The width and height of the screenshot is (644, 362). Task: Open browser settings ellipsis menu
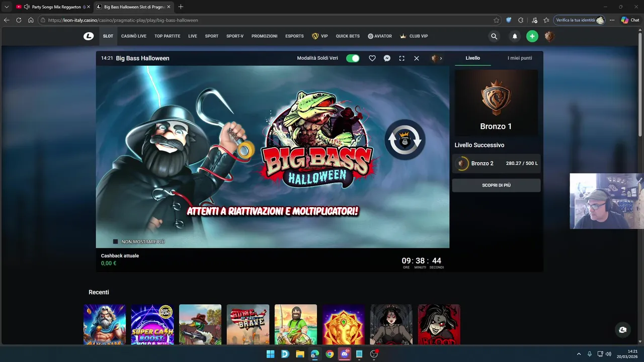612,20
